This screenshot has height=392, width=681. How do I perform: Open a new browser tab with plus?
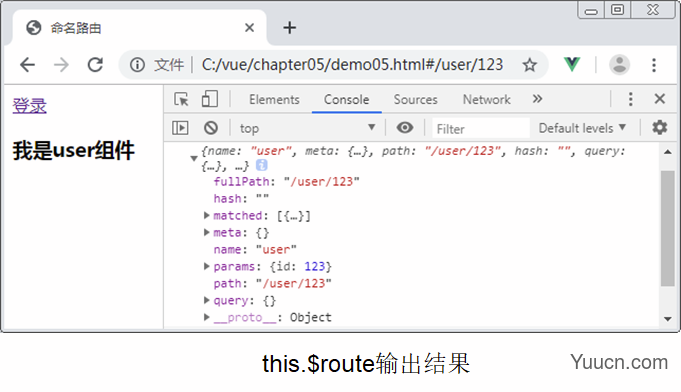[289, 28]
